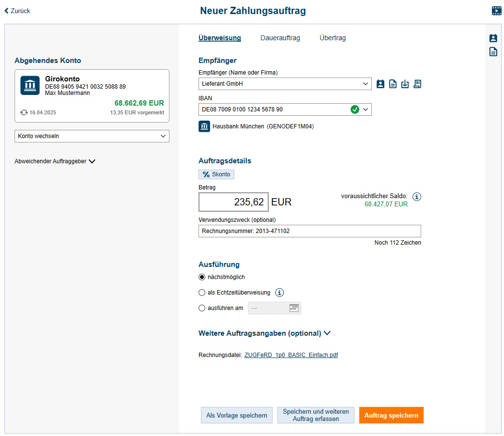Show info about Echtzeitüberweisung
The width and height of the screenshot is (504, 436).
[279, 293]
